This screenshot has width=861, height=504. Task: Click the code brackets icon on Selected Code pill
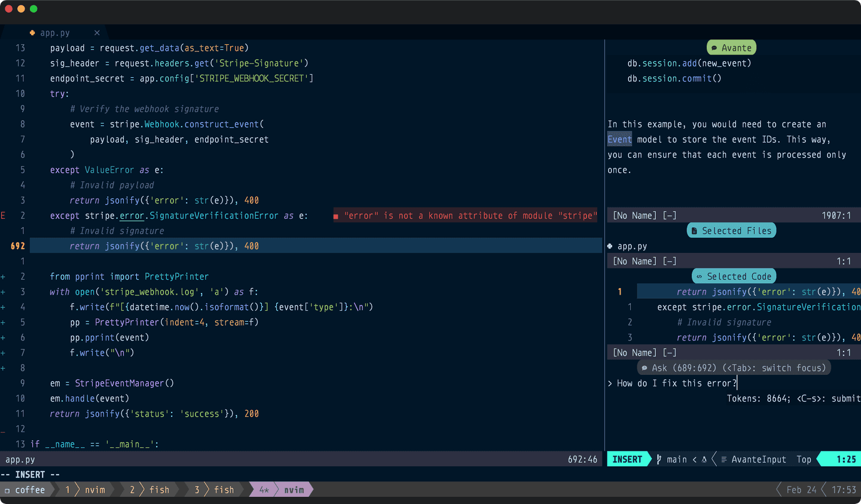point(699,276)
